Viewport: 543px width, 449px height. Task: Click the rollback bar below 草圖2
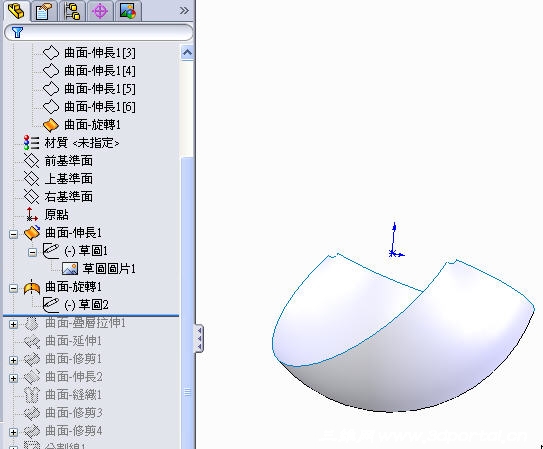point(91,315)
